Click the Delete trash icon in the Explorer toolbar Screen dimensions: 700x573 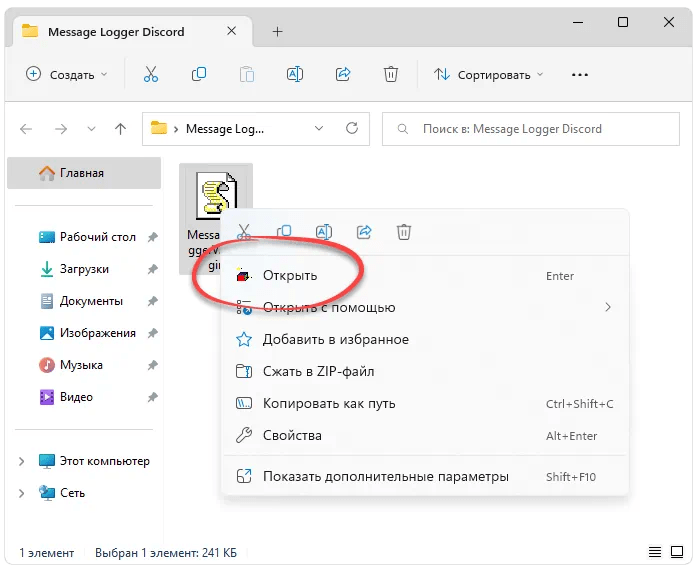[x=391, y=74]
